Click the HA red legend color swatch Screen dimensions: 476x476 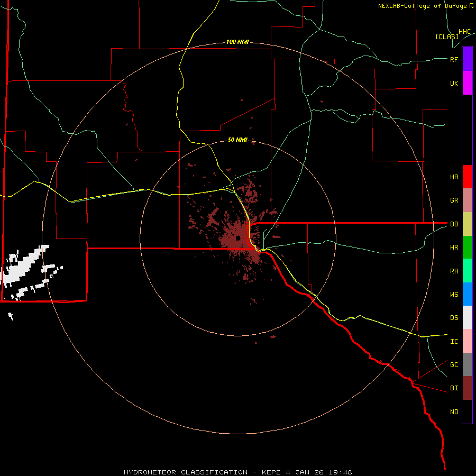pos(467,177)
